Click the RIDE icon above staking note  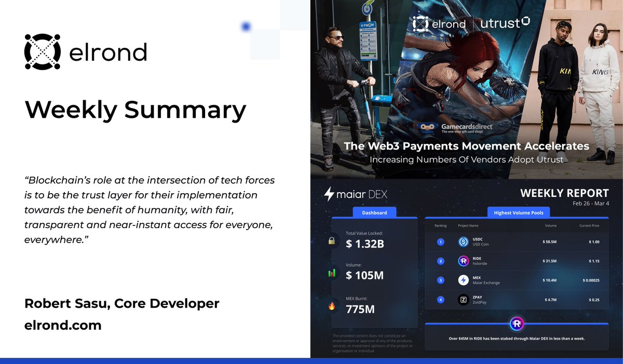pos(517,324)
